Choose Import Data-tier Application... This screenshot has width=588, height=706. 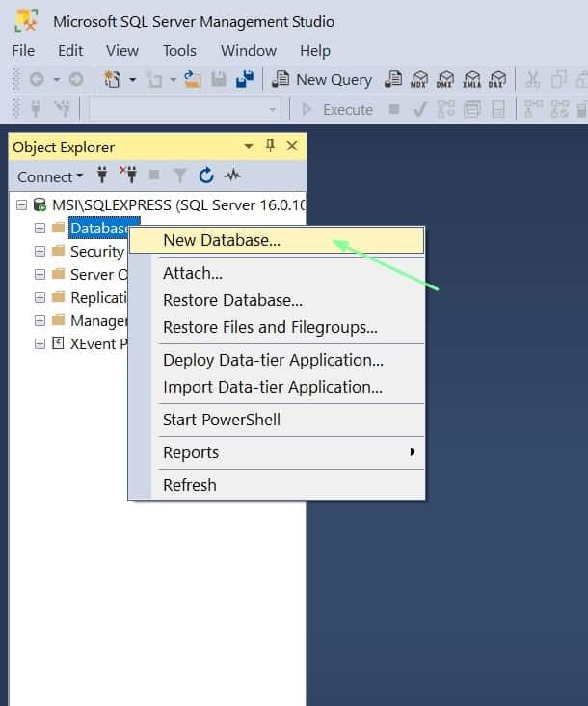[x=277, y=387]
